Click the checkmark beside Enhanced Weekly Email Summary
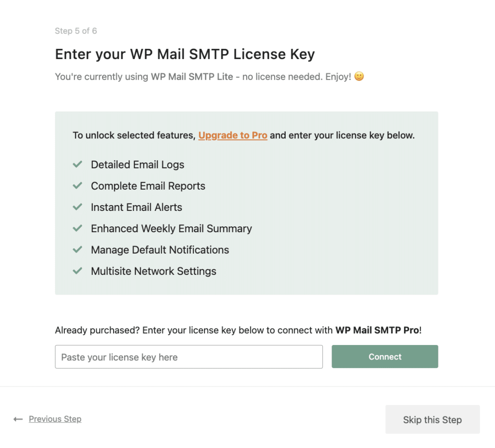495x448 pixels. [77, 228]
